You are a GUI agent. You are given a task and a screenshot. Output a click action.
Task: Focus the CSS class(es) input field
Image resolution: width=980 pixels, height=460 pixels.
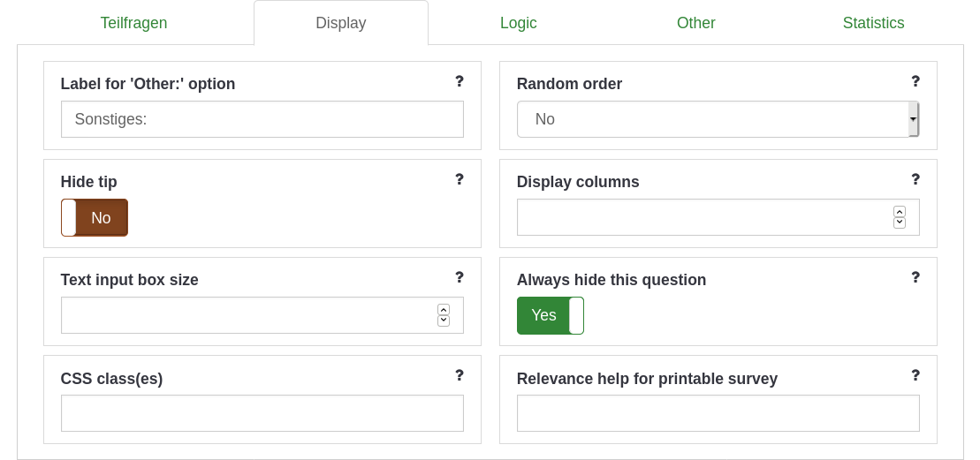pyautogui.click(x=262, y=413)
